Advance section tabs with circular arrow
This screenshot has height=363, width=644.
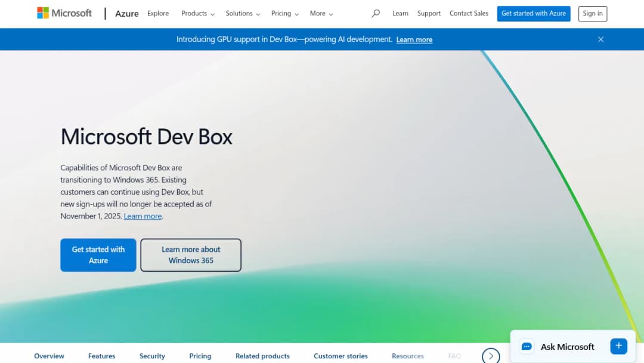coord(491,356)
